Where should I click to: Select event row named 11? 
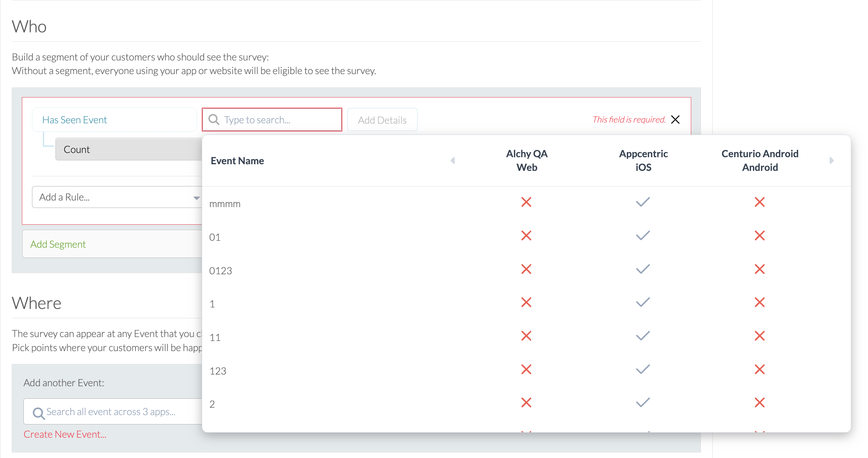(x=215, y=337)
